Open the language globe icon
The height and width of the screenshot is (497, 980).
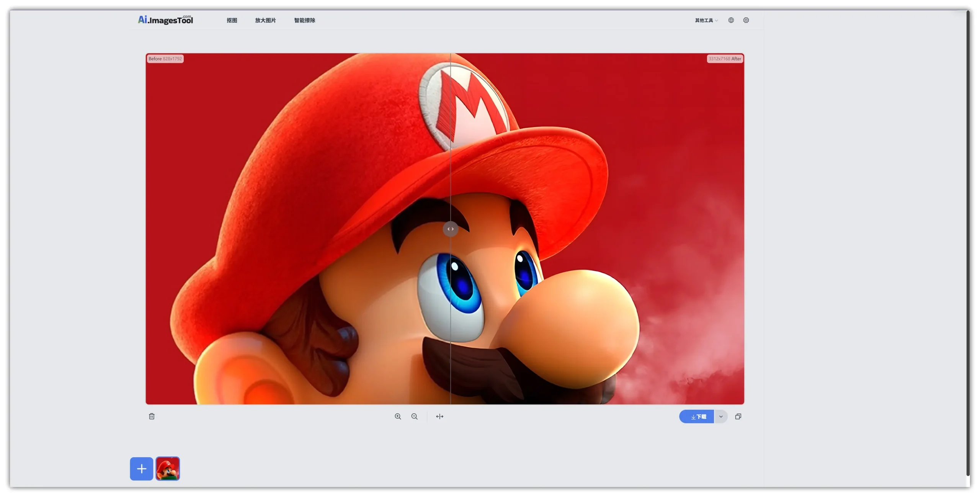[x=731, y=20]
